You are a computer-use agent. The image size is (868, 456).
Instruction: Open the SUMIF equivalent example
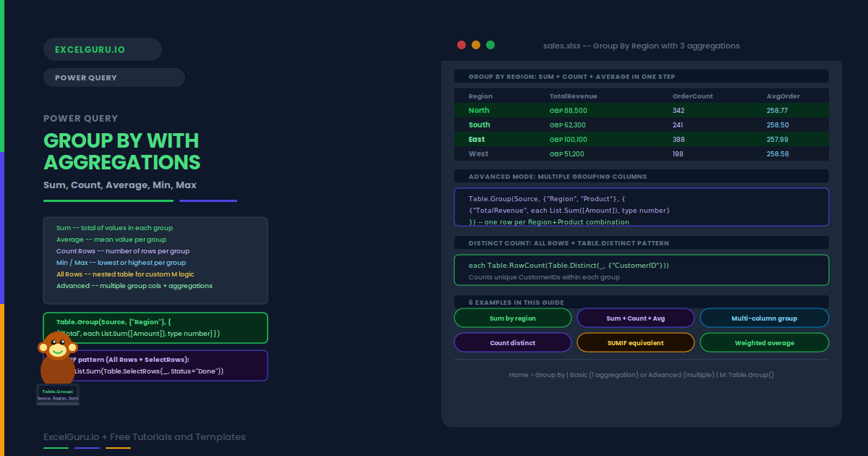coord(636,342)
